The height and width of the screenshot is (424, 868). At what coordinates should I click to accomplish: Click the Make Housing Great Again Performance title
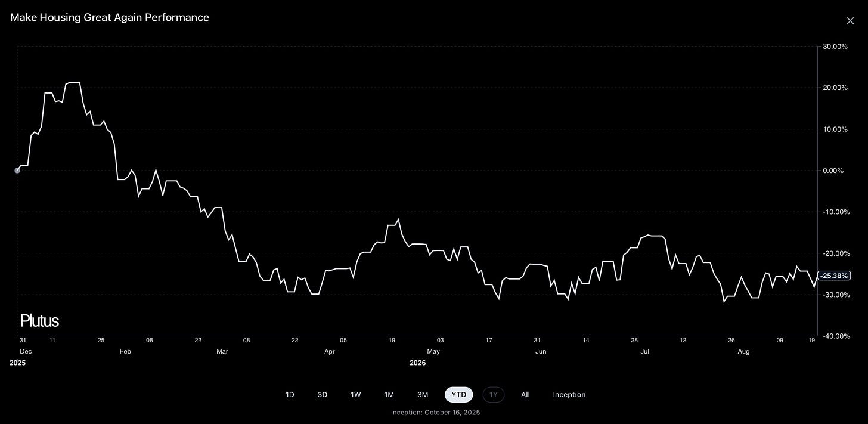pos(110,17)
